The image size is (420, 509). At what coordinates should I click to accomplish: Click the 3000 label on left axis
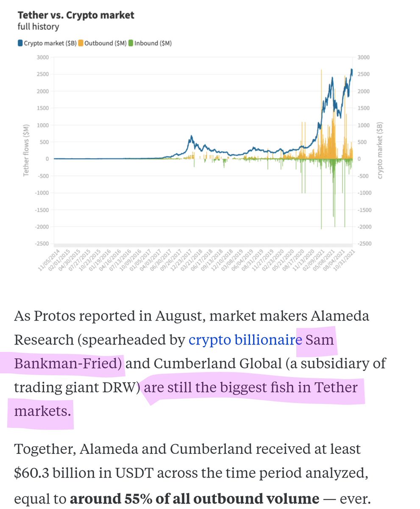[43, 57]
